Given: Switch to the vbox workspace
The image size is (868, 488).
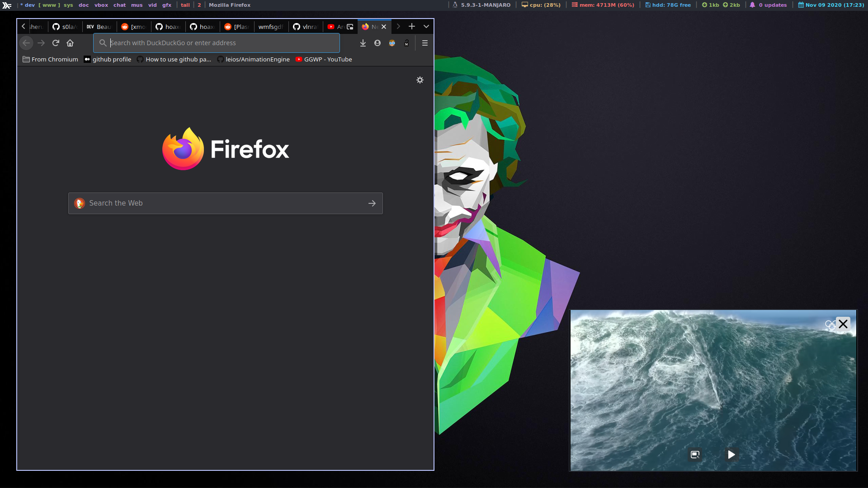Looking at the screenshot, I should pos(101,5).
